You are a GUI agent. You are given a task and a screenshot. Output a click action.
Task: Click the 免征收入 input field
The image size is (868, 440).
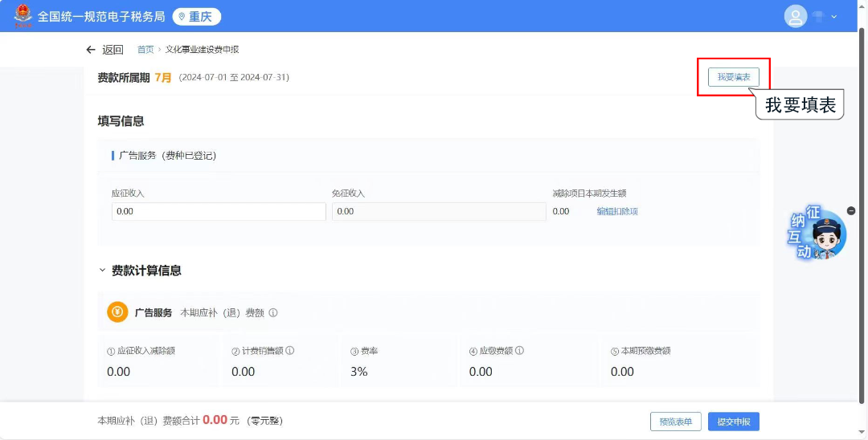pyautogui.click(x=439, y=211)
